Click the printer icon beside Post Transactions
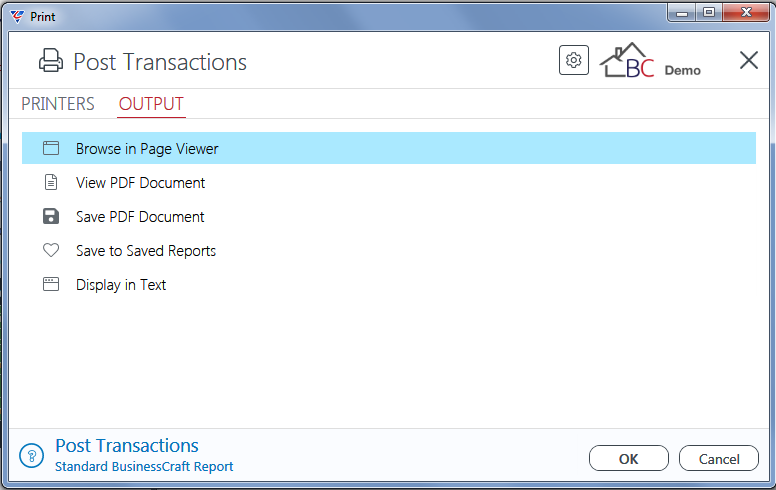This screenshot has height=490, width=776. 51,61
